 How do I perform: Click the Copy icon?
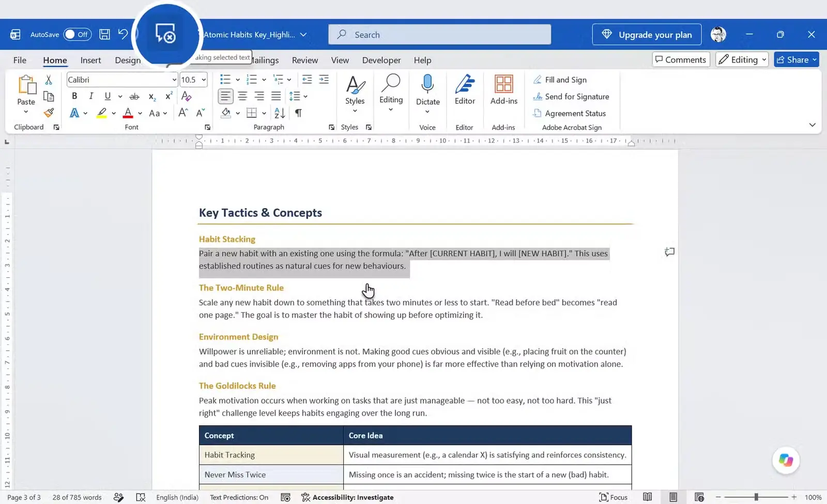click(x=49, y=96)
